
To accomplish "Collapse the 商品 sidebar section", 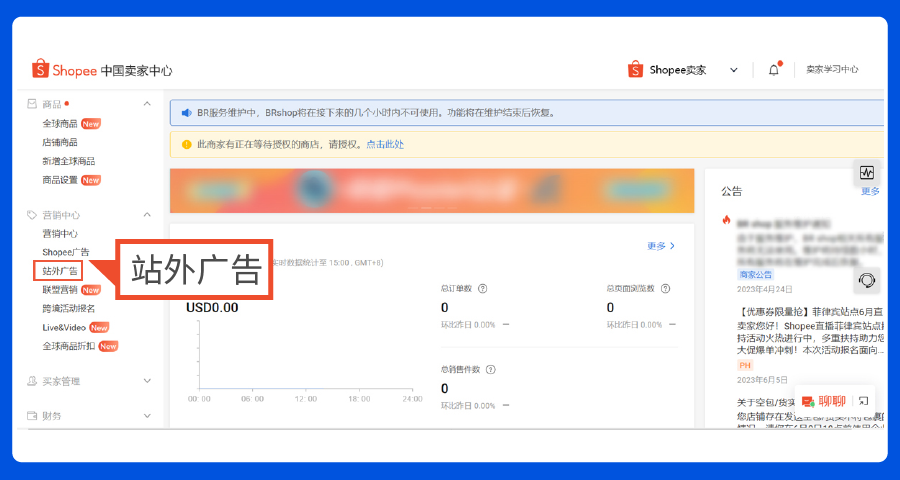I will (147, 104).
